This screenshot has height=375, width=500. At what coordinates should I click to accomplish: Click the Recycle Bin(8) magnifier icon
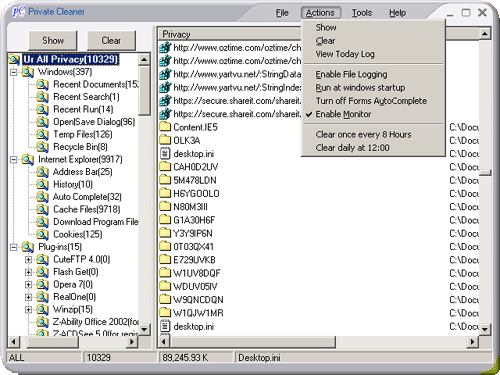pyautogui.click(x=43, y=147)
